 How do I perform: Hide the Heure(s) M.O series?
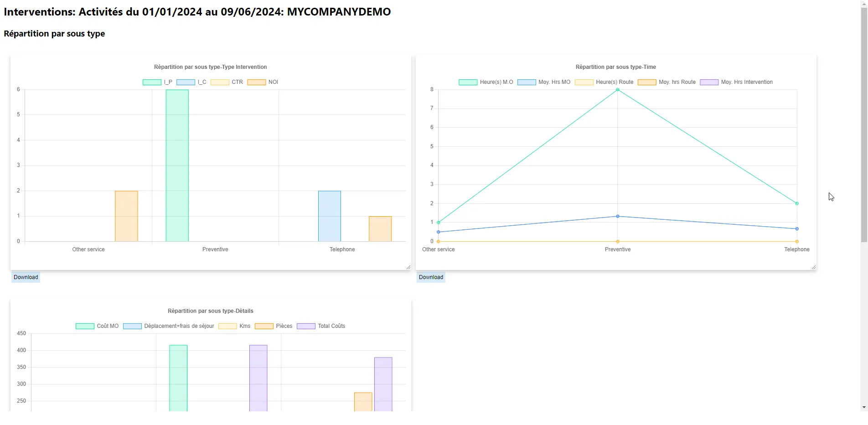486,82
